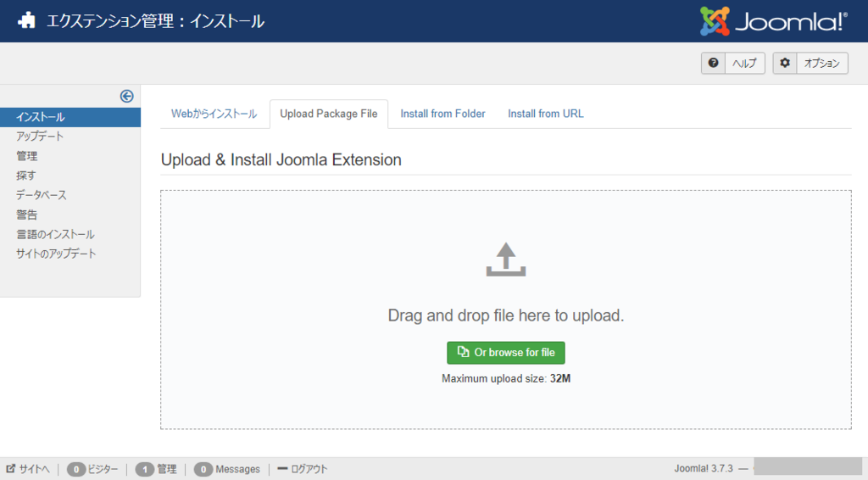Click the Maximum upload size 32M text

(506, 379)
